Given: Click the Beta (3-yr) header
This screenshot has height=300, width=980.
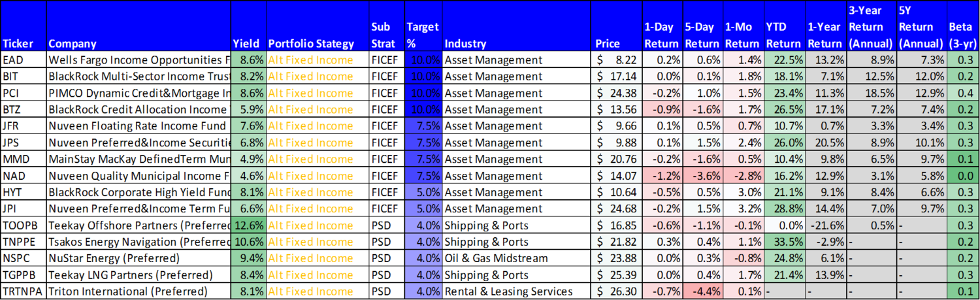Looking at the screenshot, I should click(x=963, y=27).
